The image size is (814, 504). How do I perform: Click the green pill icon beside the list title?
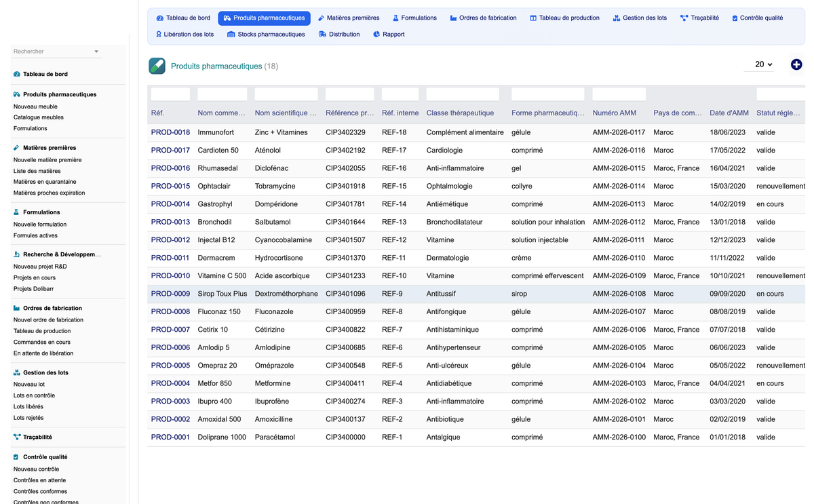click(157, 66)
